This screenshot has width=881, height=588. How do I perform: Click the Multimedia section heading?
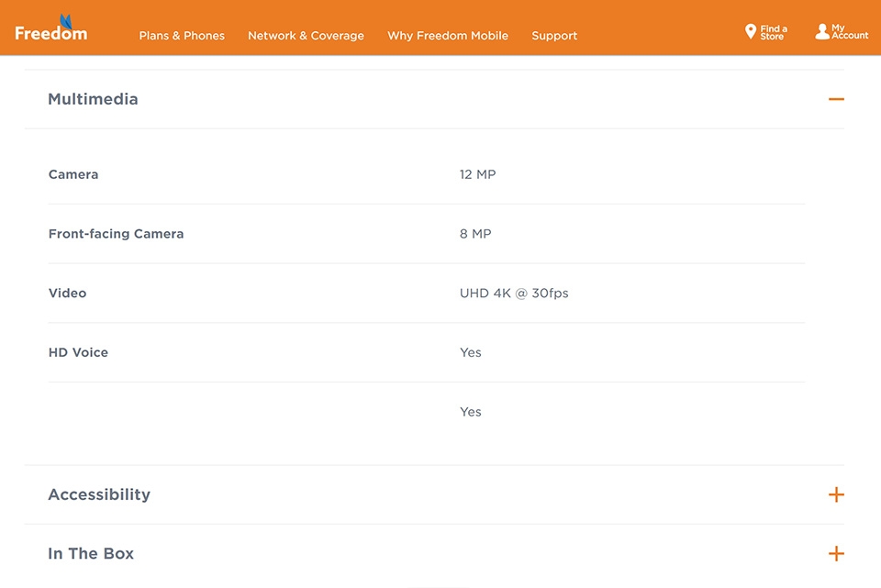point(93,99)
